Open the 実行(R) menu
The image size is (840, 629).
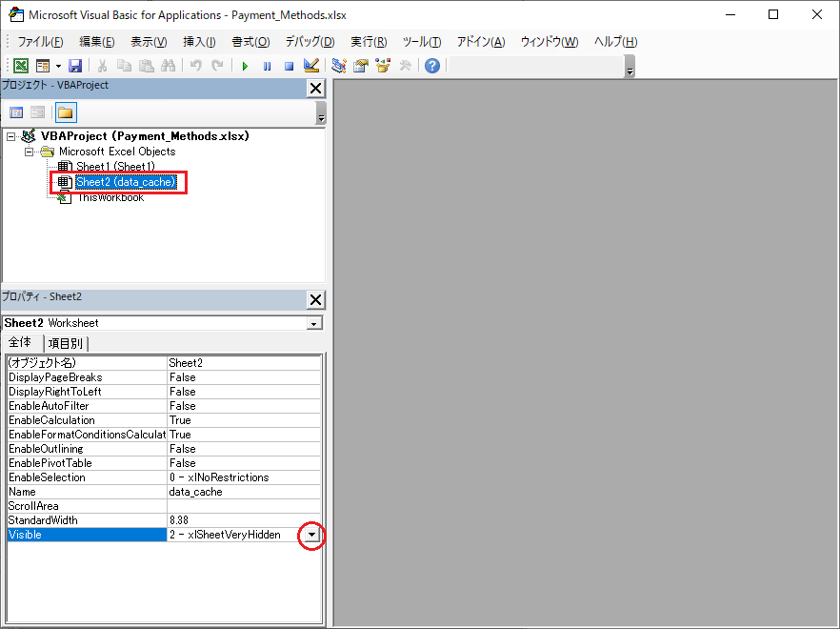370,42
